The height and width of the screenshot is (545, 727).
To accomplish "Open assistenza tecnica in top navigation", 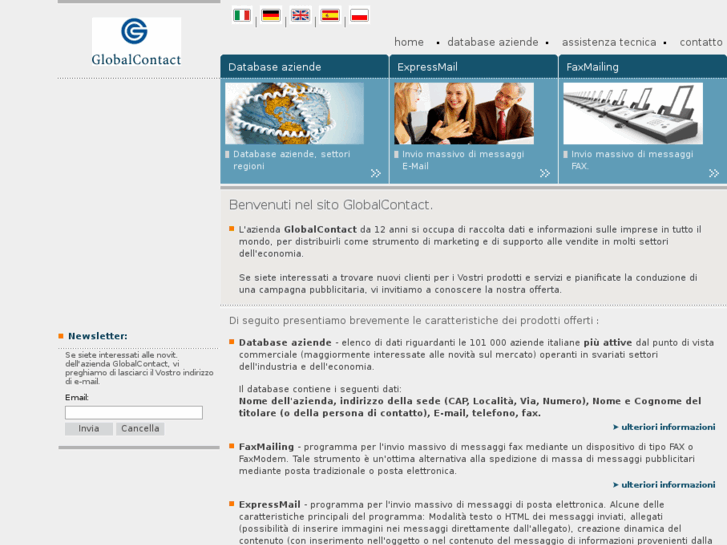I will [x=609, y=42].
